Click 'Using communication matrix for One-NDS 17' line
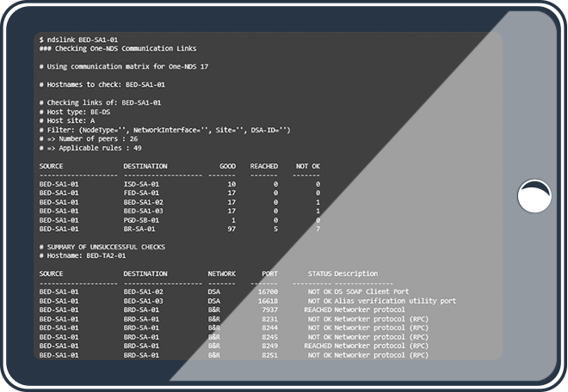 point(124,66)
